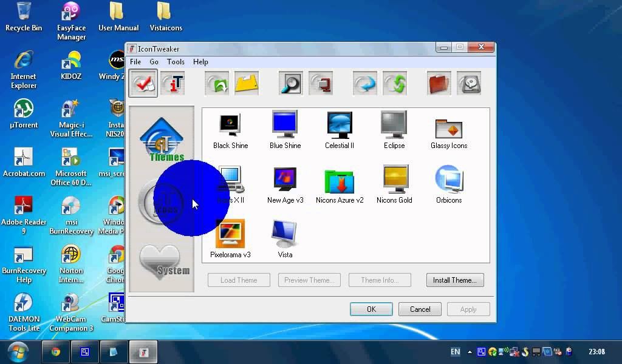Open the Windows Start menu orb
622x364 pixels.
tap(18, 352)
